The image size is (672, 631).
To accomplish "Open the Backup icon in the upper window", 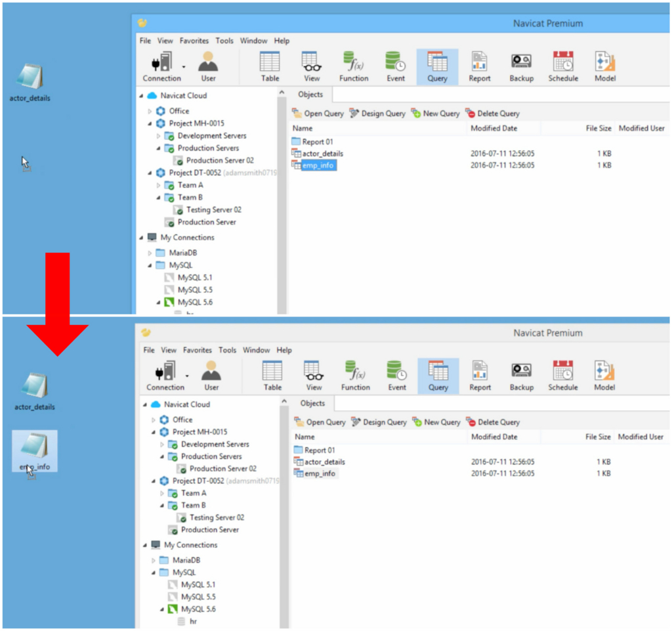I will click(x=521, y=66).
